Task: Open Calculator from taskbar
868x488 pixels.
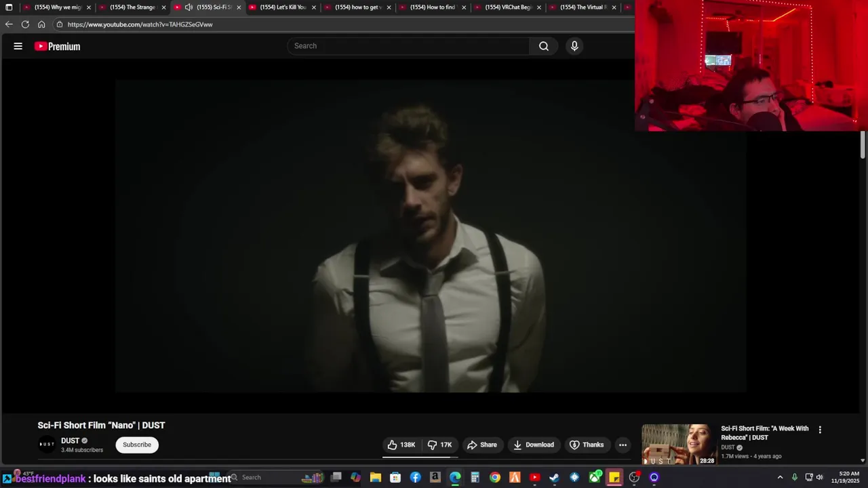Action: (x=475, y=477)
